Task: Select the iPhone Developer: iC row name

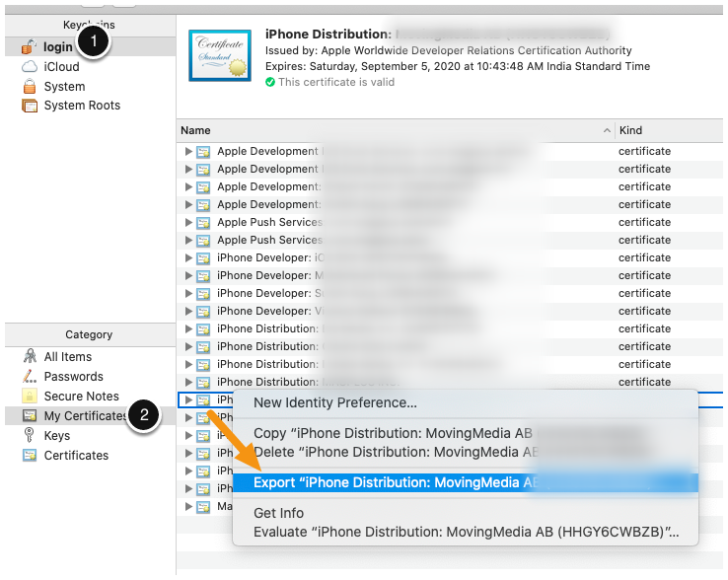Action: 270,257
